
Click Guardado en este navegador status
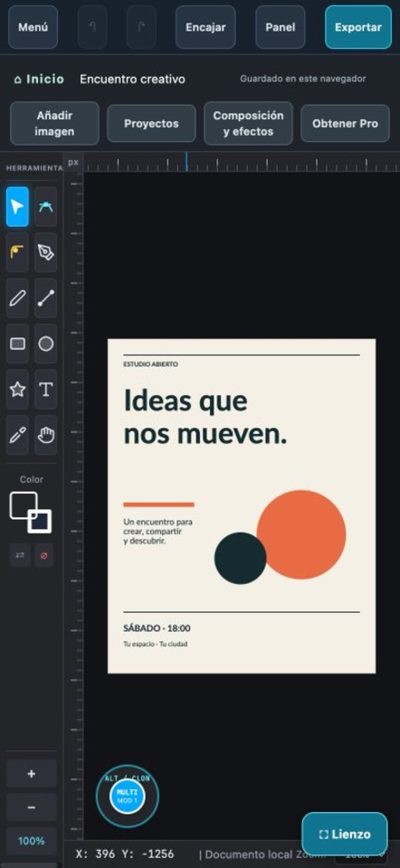pos(302,80)
